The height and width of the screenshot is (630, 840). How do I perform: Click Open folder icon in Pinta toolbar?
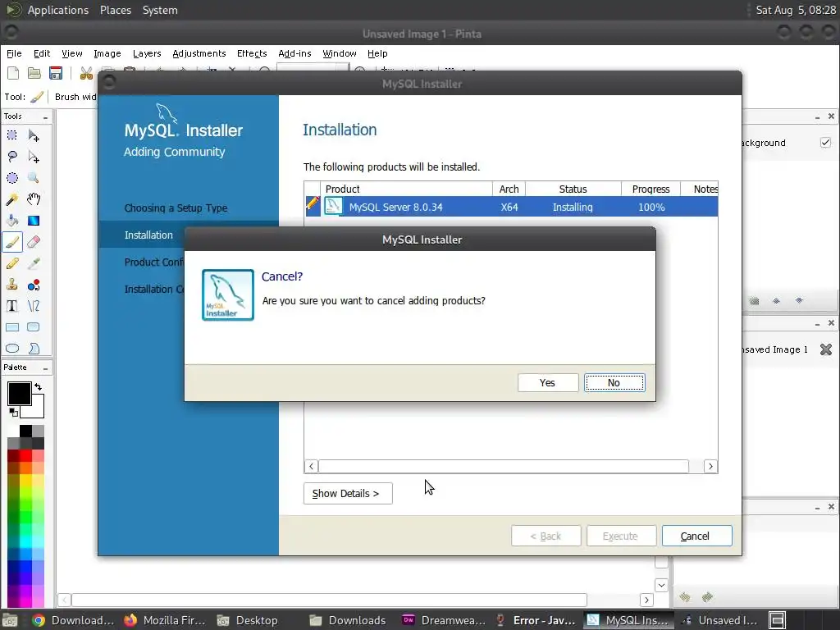coord(34,73)
